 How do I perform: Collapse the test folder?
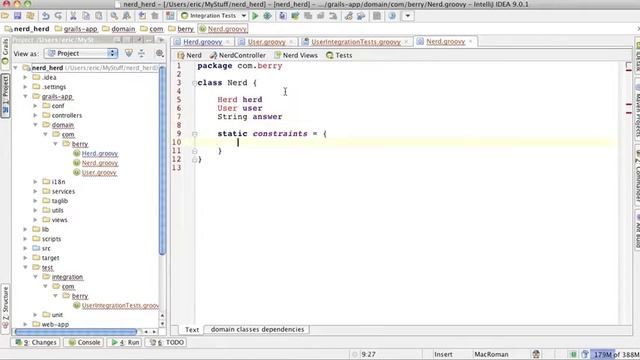pos(26,267)
